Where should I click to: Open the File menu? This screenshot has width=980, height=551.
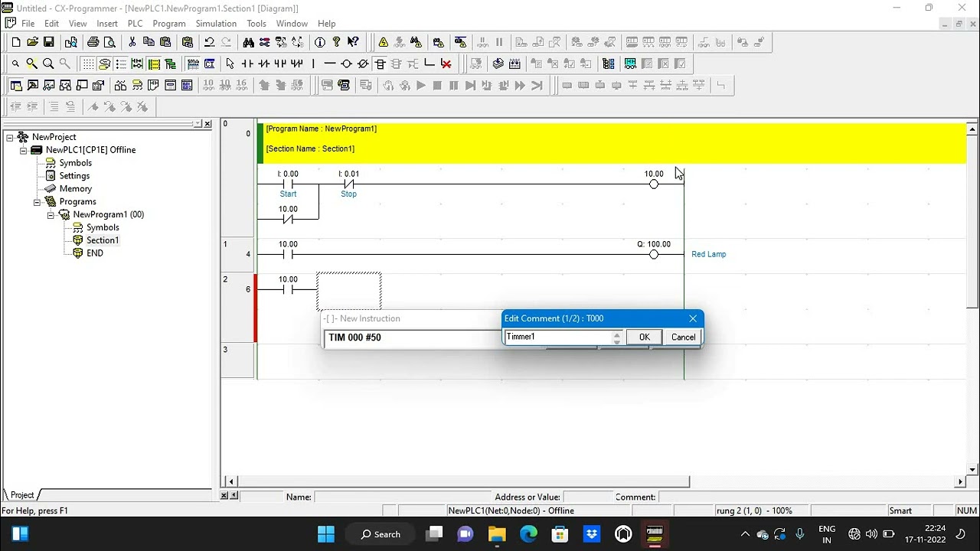pyautogui.click(x=28, y=24)
